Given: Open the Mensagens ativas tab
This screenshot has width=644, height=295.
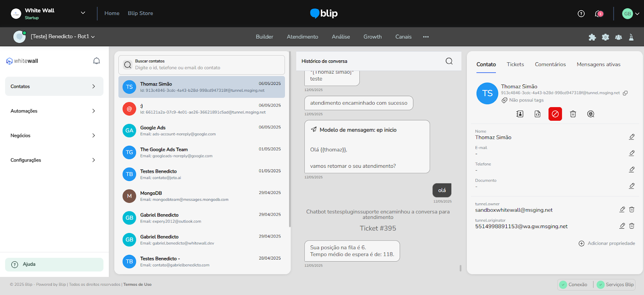Looking at the screenshot, I should pyautogui.click(x=599, y=64).
